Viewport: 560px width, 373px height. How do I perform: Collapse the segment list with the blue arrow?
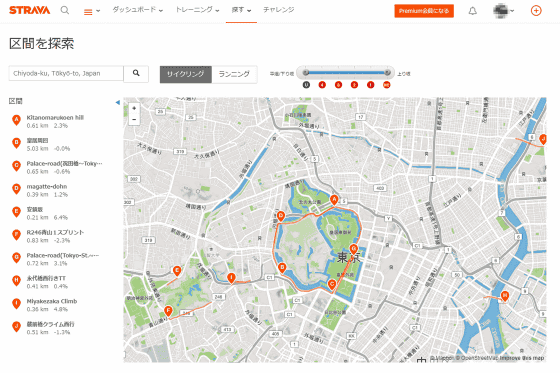(x=118, y=103)
